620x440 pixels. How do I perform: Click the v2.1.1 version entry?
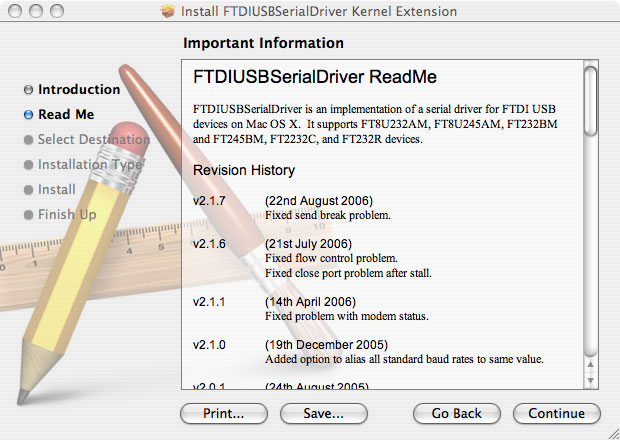pos(209,302)
